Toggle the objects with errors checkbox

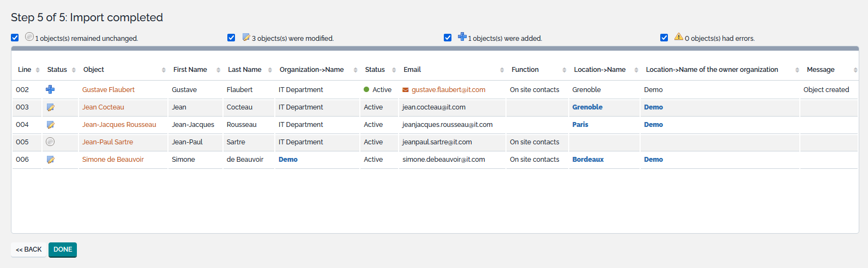664,38
